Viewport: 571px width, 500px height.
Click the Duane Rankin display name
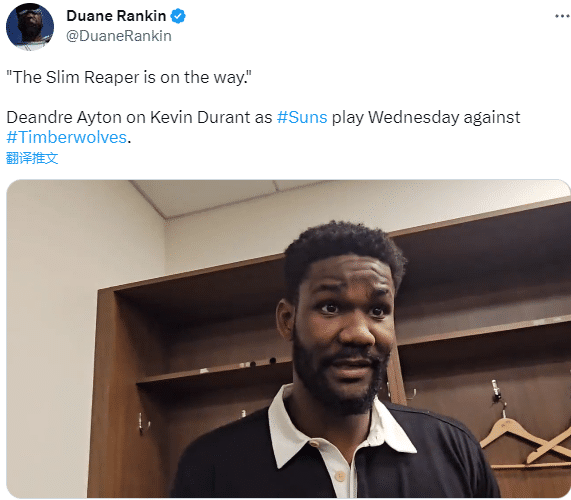click(x=116, y=16)
